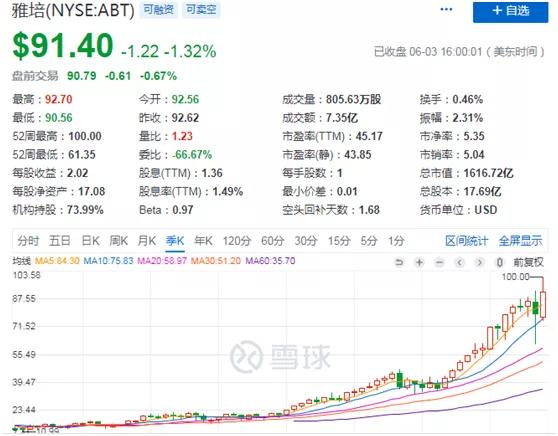Switch to the 分时 chart tab
The height and width of the screenshot is (436, 558).
[28, 241]
